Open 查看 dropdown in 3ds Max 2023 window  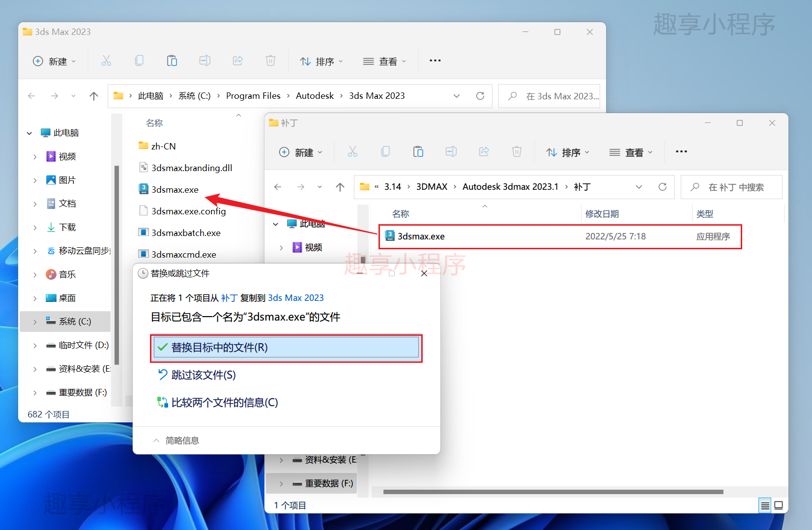coord(384,61)
